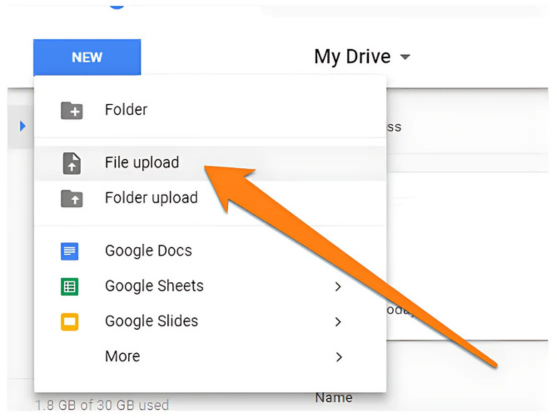Expand the blue sidebar tree triangle

coord(23,126)
